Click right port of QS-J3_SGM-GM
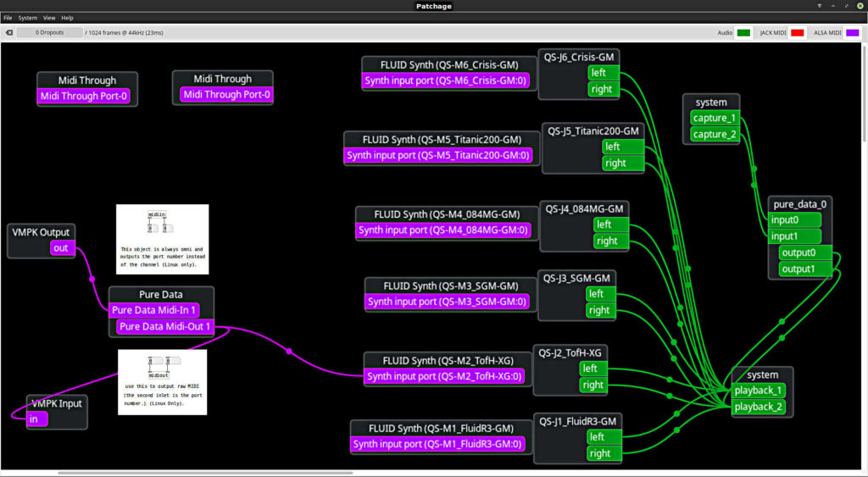Image resolution: width=868 pixels, height=477 pixels. pos(601,310)
